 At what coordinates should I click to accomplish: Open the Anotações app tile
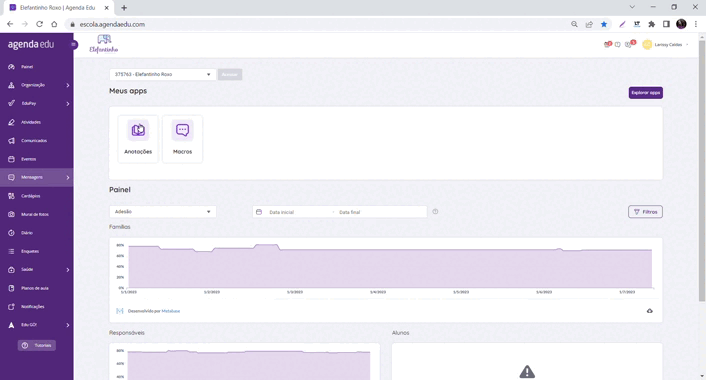click(x=138, y=139)
